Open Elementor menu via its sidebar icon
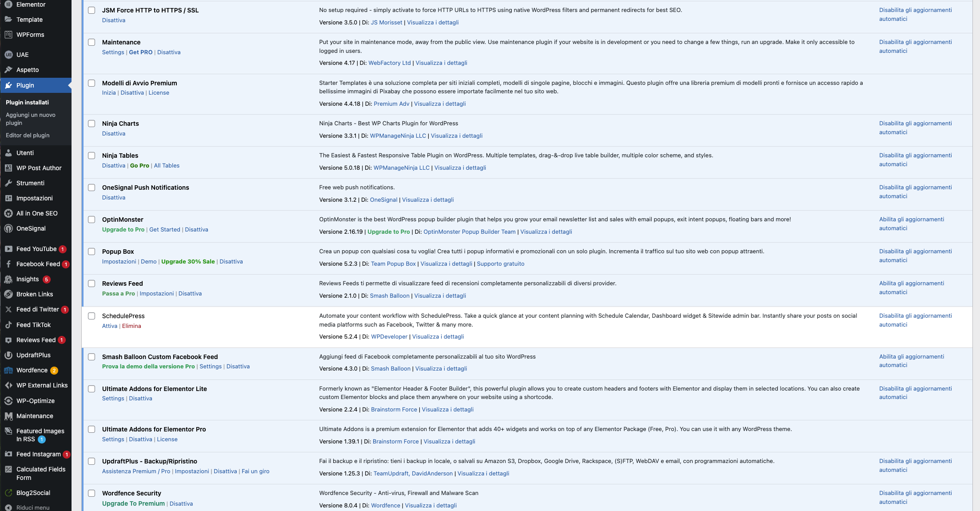 8,4
